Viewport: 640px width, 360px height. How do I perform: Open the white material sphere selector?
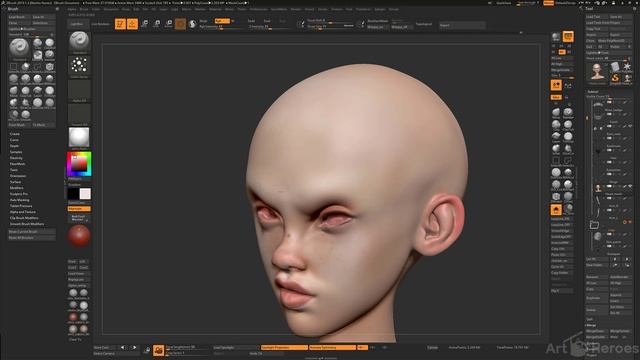79,138
